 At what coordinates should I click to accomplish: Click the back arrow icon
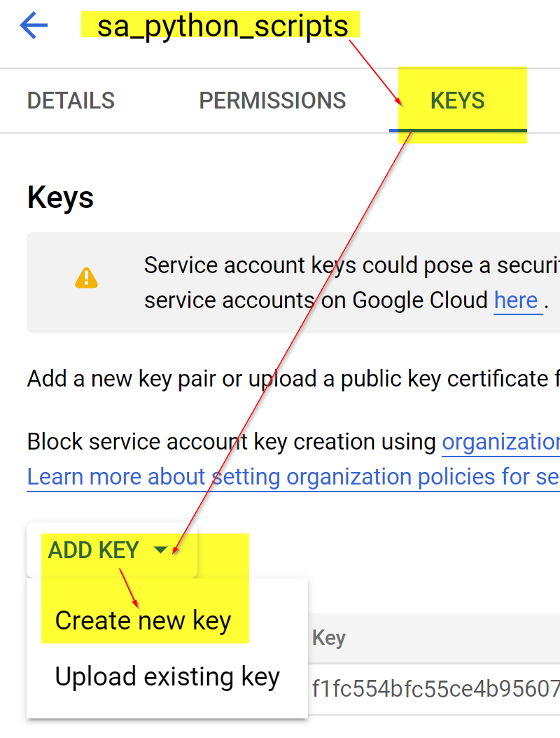coord(34,27)
